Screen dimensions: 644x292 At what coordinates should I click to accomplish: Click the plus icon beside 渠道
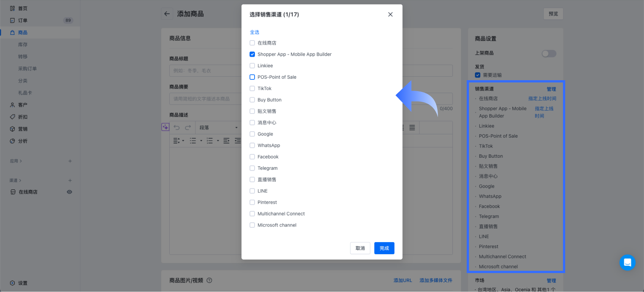[x=70, y=180]
